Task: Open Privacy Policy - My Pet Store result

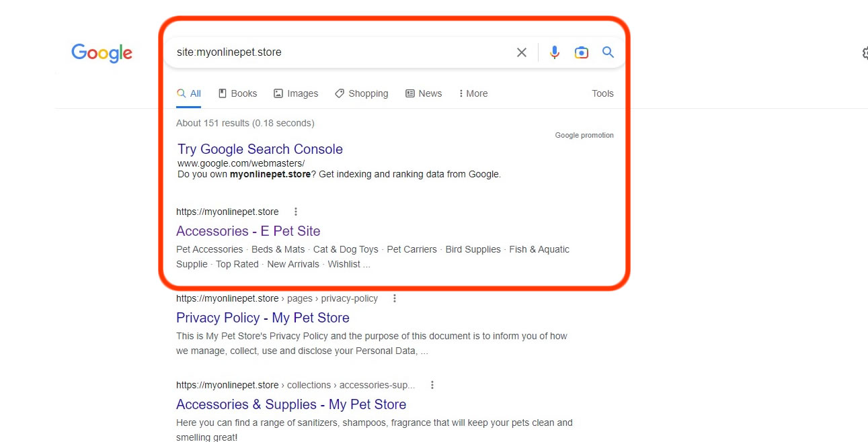Action: pyautogui.click(x=263, y=318)
